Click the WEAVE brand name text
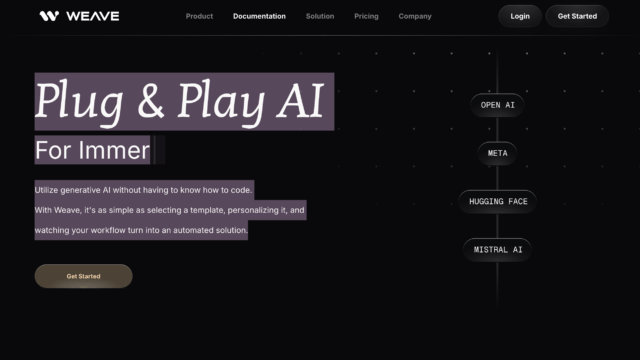Viewport: 640px width, 360px height. click(x=93, y=16)
